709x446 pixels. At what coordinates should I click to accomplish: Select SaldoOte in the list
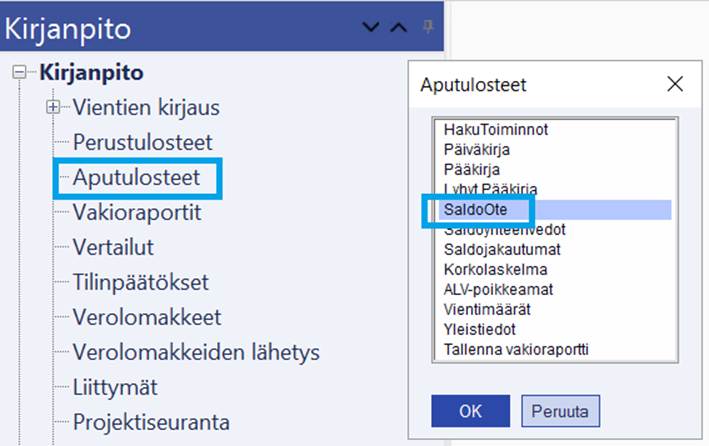coord(477,209)
